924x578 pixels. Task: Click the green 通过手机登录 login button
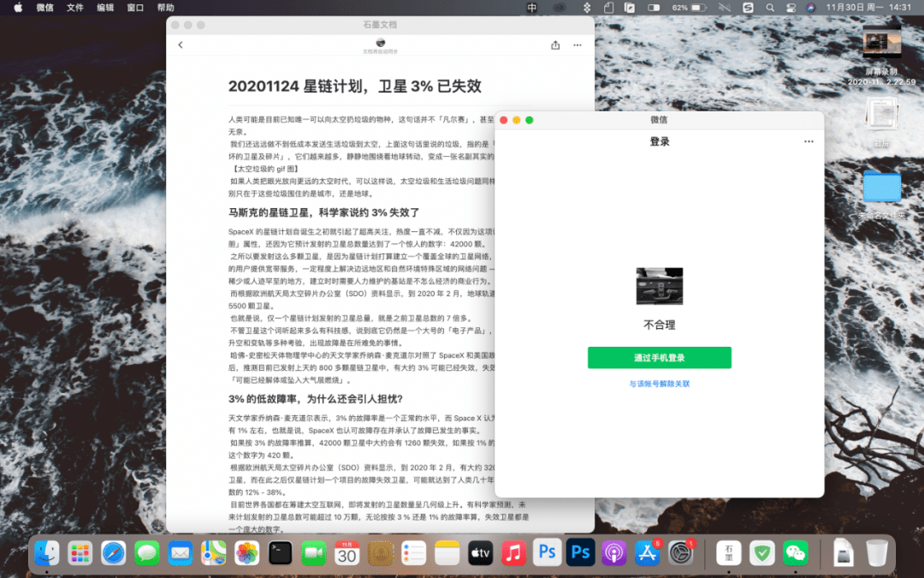[659, 357]
